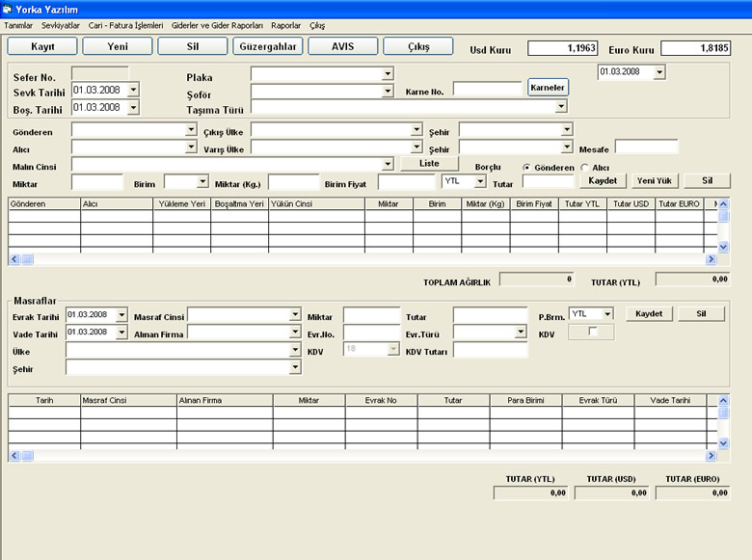Open the Çıkış menu item
This screenshot has width=752, height=560.
317,25
